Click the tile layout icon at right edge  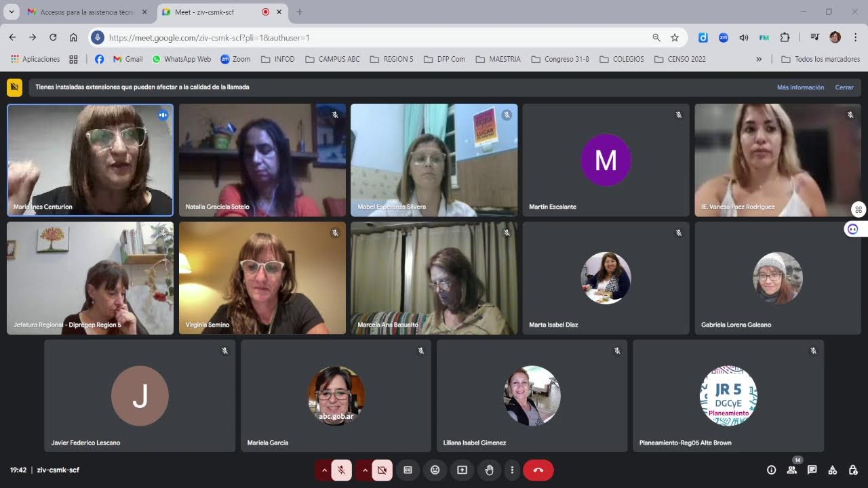click(x=859, y=209)
